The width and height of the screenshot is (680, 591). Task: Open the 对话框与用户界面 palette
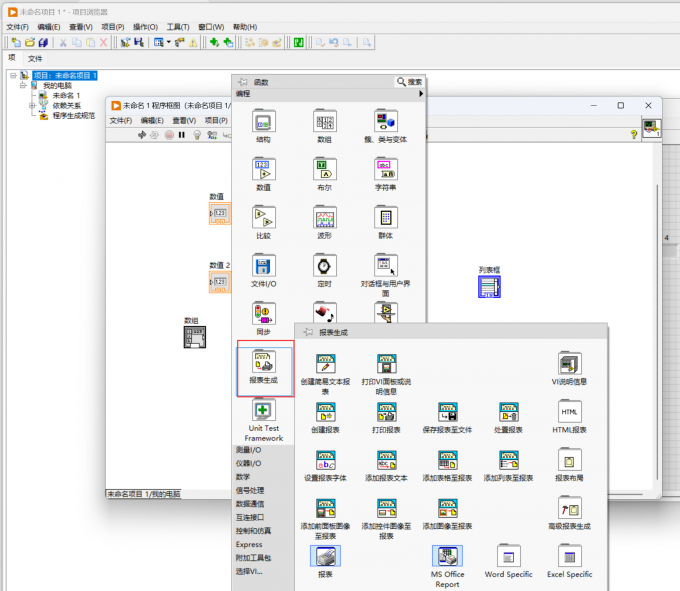386,265
